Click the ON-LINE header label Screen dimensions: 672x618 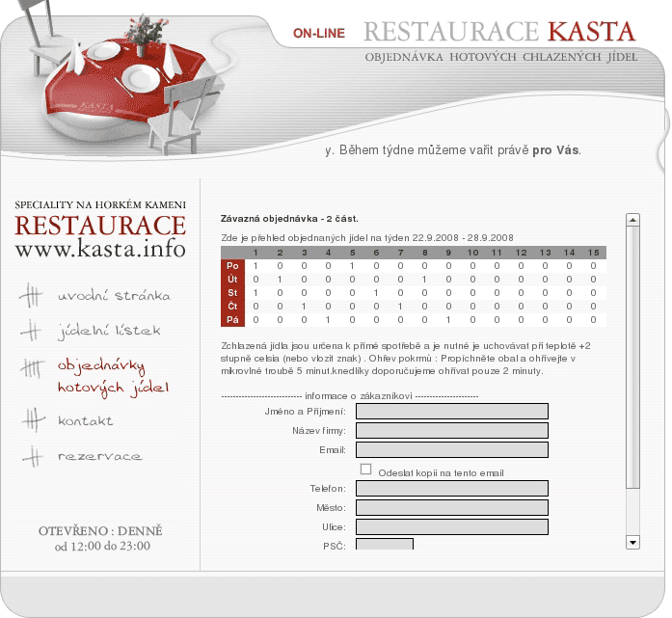pos(319,34)
